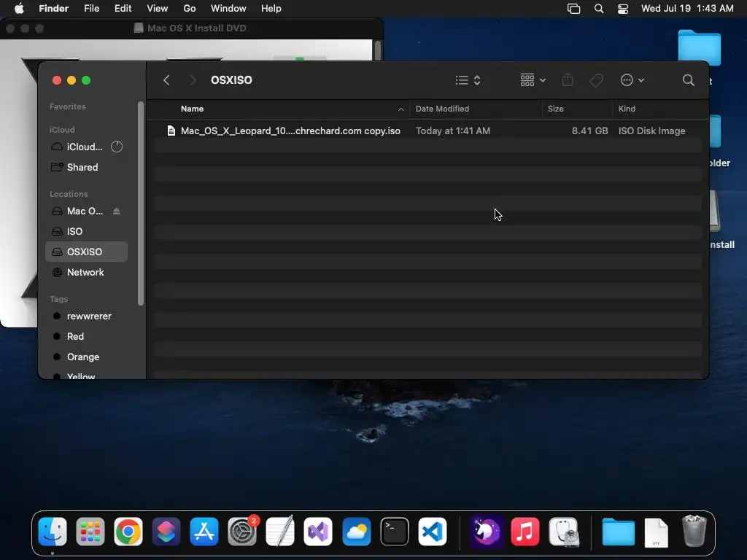The width and height of the screenshot is (747, 560).
Task: Open the more actions ellipsis menu
Action: point(632,80)
